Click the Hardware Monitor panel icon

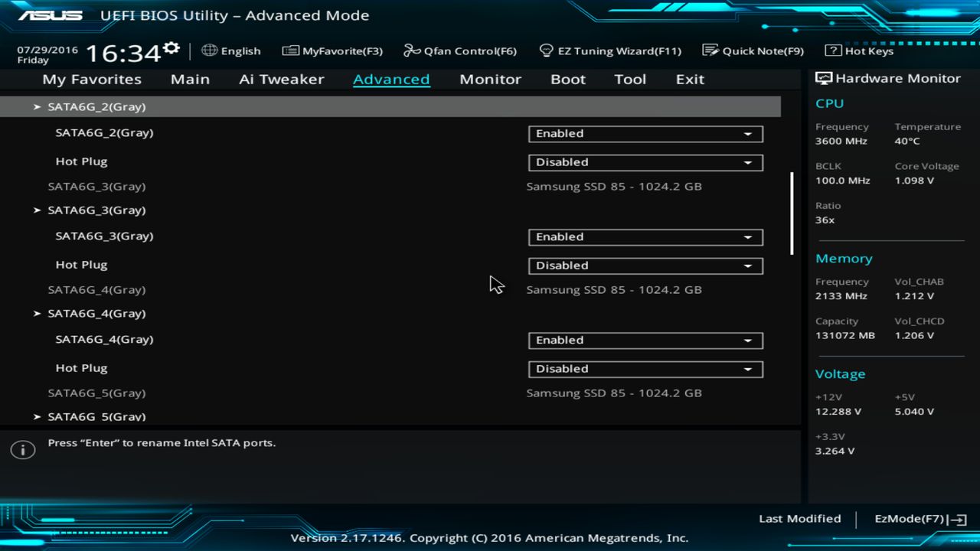coord(823,77)
